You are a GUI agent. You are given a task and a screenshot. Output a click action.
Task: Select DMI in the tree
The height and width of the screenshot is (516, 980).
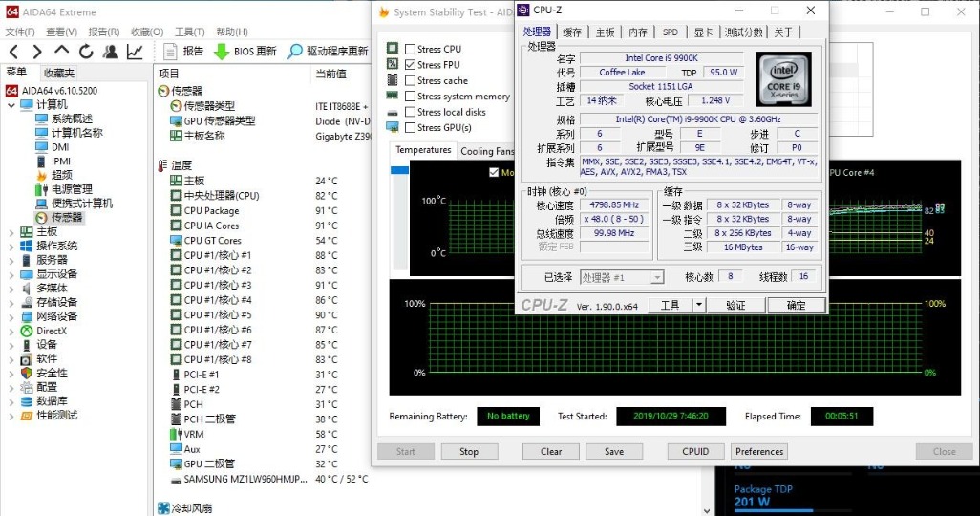(60, 147)
